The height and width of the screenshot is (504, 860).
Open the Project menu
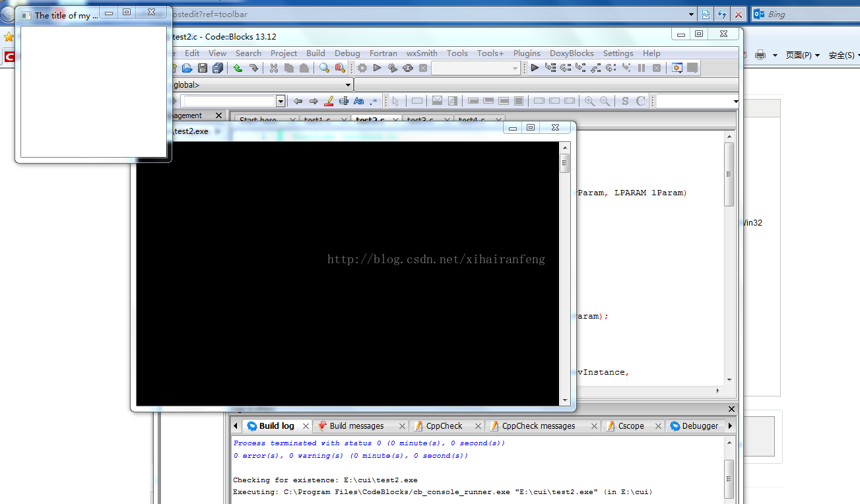point(284,53)
